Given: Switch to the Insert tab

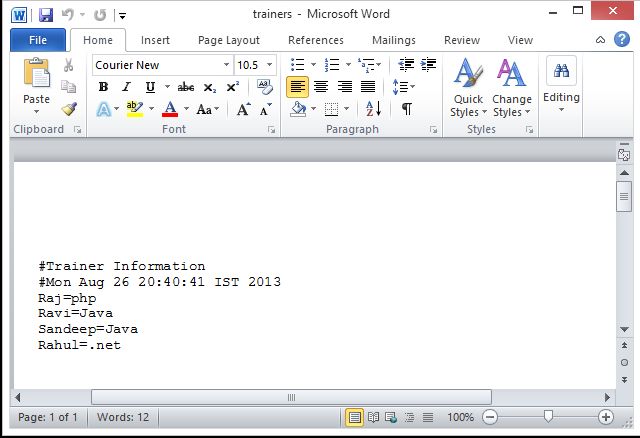Looking at the screenshot, I should click(x=155, y=40).
